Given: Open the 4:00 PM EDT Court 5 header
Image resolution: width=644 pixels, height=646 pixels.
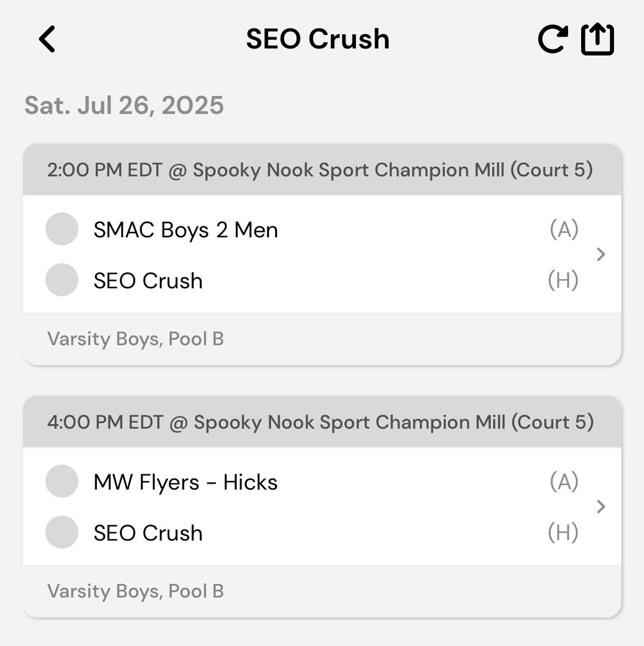Looking at the screenshot, I should pos(322,422).
